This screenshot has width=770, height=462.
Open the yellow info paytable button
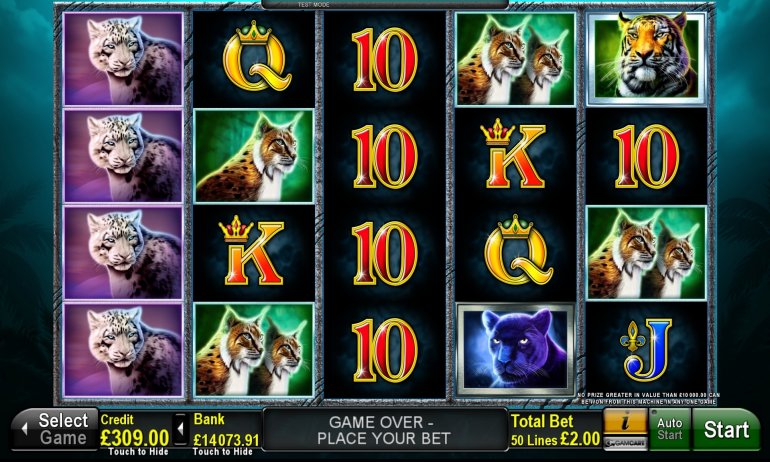click(x=625, y=423)
